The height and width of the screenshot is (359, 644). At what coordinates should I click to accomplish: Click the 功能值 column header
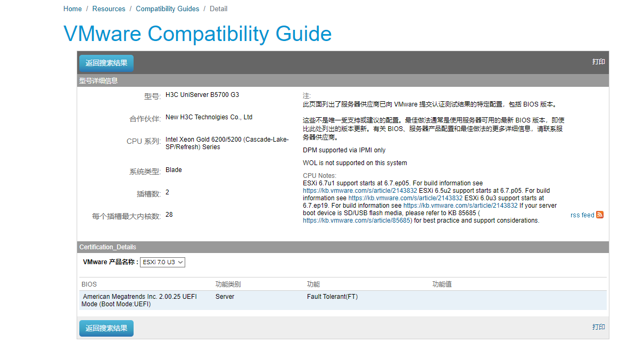[x=442, y=284]
